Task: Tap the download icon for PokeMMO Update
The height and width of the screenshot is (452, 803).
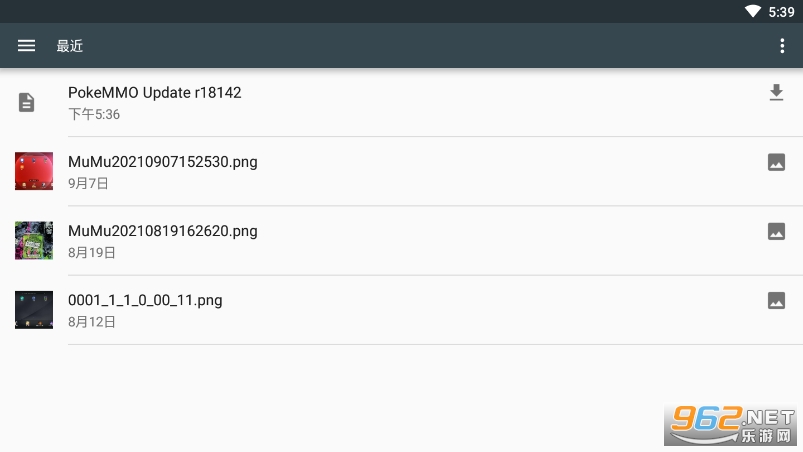Action: point(776,93)
